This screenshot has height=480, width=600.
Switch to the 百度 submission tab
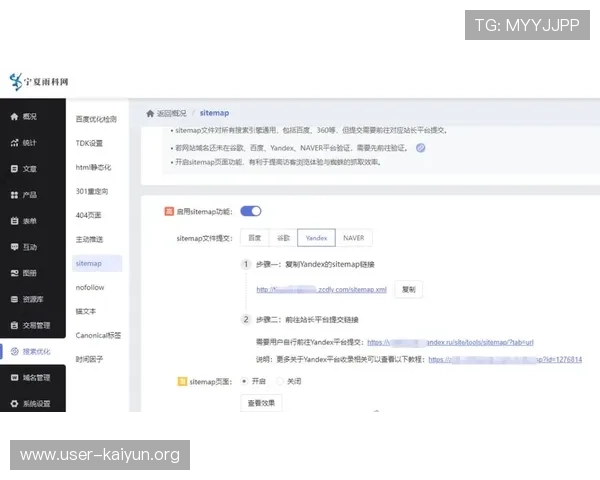coord(254,238)
